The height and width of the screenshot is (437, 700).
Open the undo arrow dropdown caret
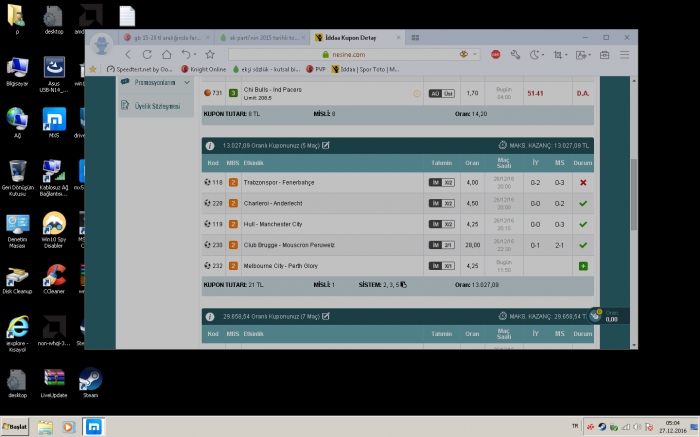pos(195,55)
